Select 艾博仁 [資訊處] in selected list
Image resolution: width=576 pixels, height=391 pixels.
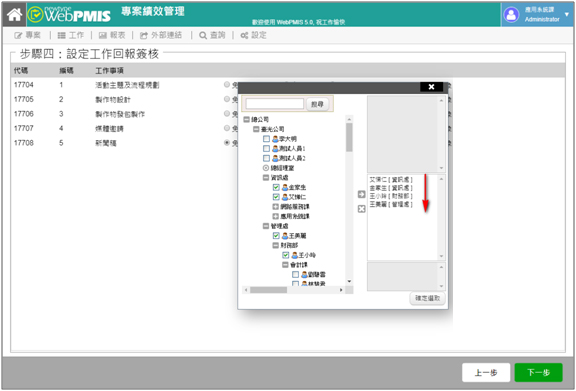pos(391,180)
